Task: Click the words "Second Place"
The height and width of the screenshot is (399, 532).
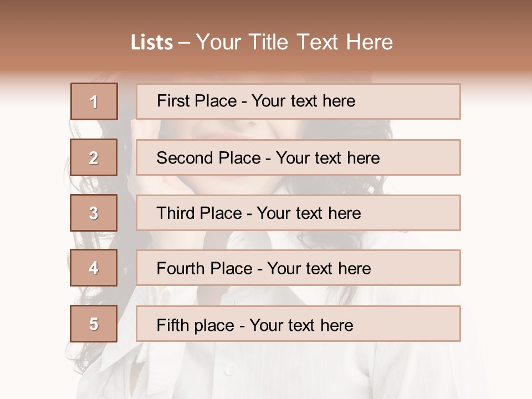Action: 208,158
